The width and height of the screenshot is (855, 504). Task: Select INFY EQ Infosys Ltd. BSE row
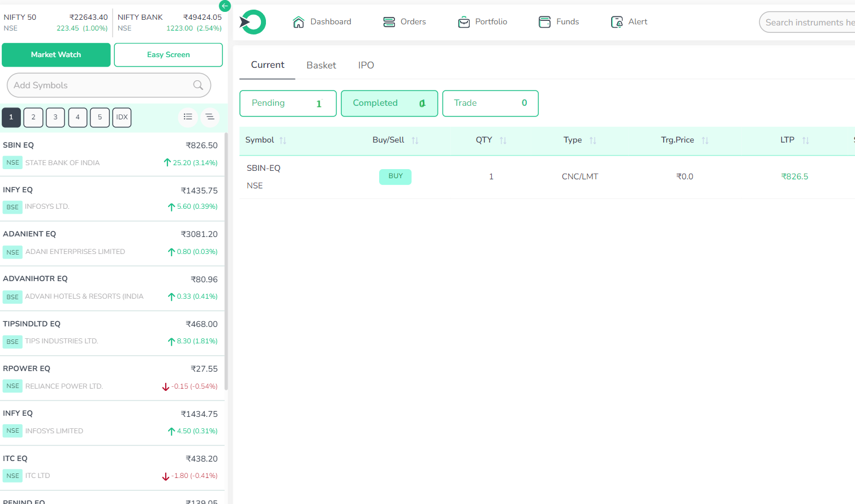click(112, 199)
